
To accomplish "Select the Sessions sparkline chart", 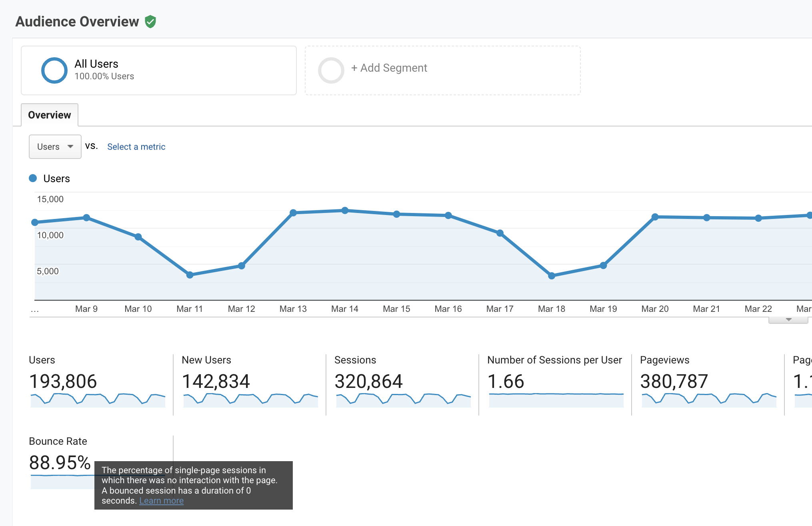I will (x=403, y=400).
